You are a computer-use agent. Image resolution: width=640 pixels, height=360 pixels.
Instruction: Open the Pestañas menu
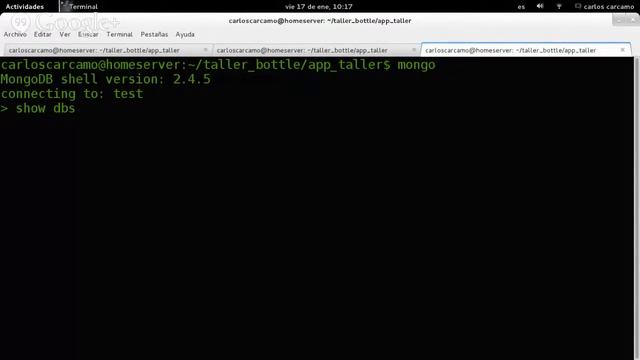pyautogui.click(x=154, y=34)
